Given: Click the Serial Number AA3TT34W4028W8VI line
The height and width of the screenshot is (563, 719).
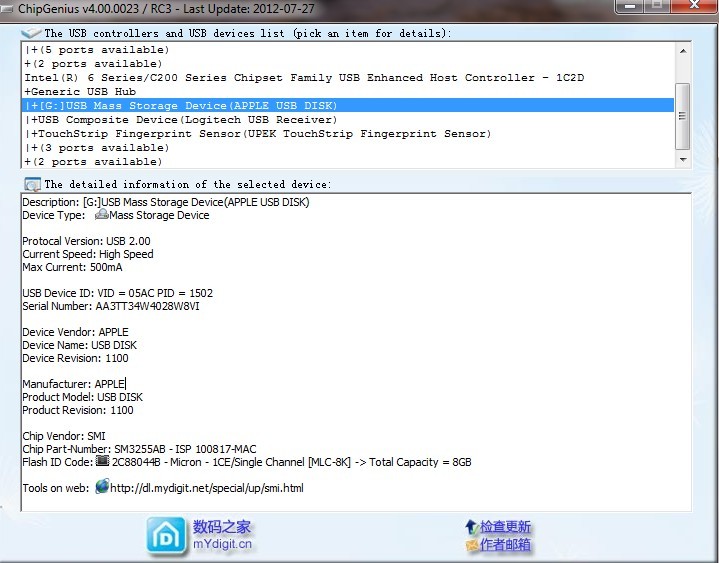Looking at the screenshot, I should point(111,306).
